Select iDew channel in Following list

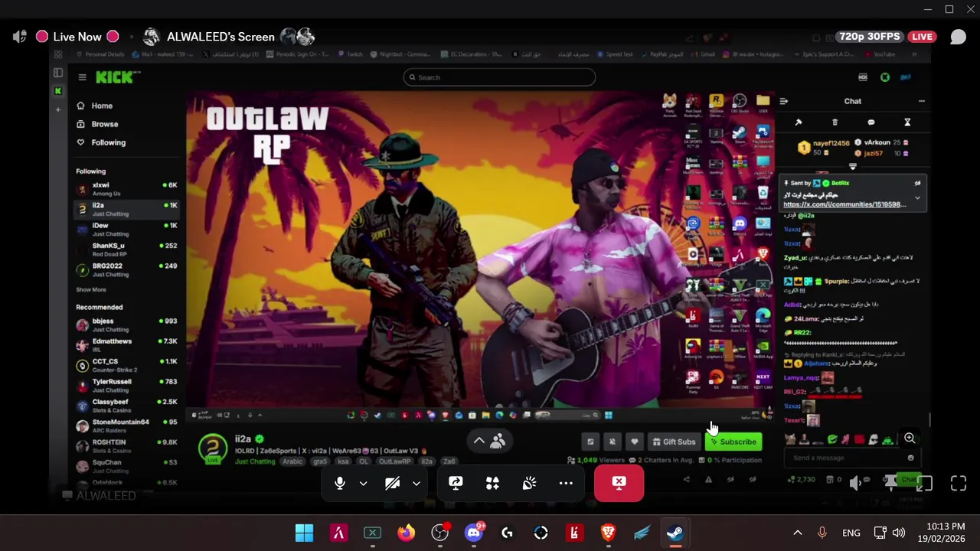pyautogui.click(x=127, y=230)
